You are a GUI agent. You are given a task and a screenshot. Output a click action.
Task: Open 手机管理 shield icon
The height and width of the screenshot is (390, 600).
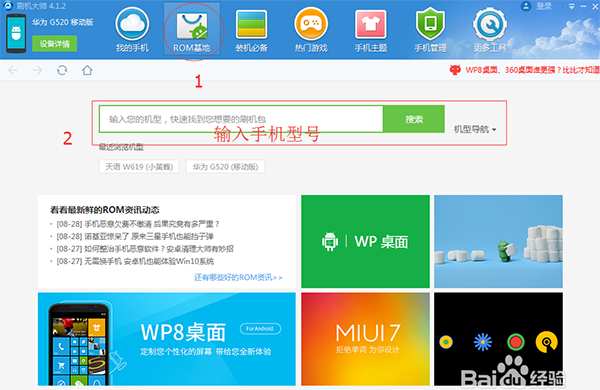point(430,24)
